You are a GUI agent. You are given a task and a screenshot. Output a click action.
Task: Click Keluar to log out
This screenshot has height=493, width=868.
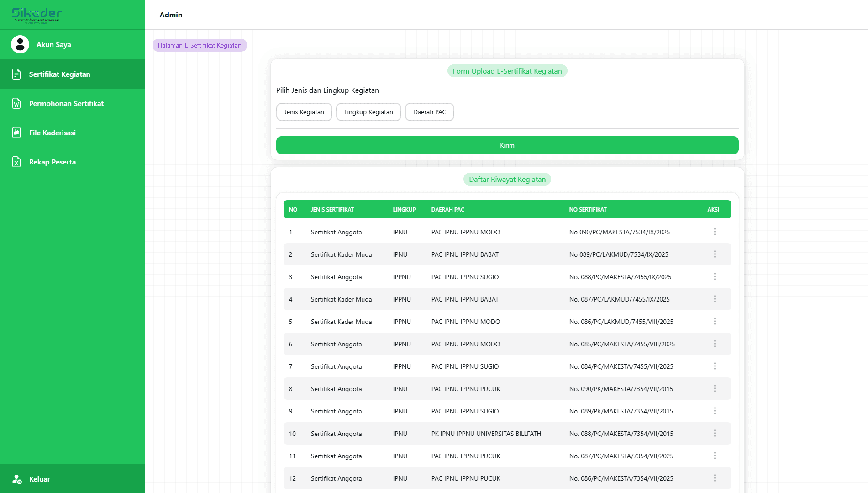40,479
